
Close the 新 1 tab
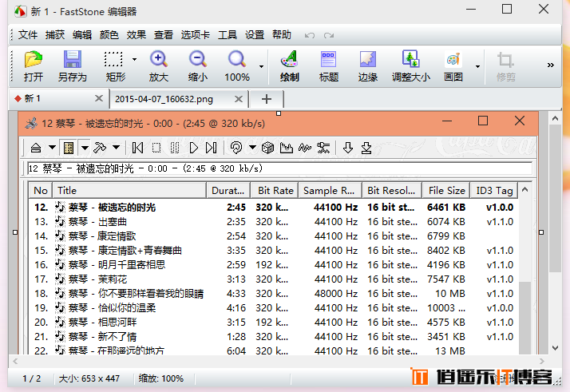[98, 98]
